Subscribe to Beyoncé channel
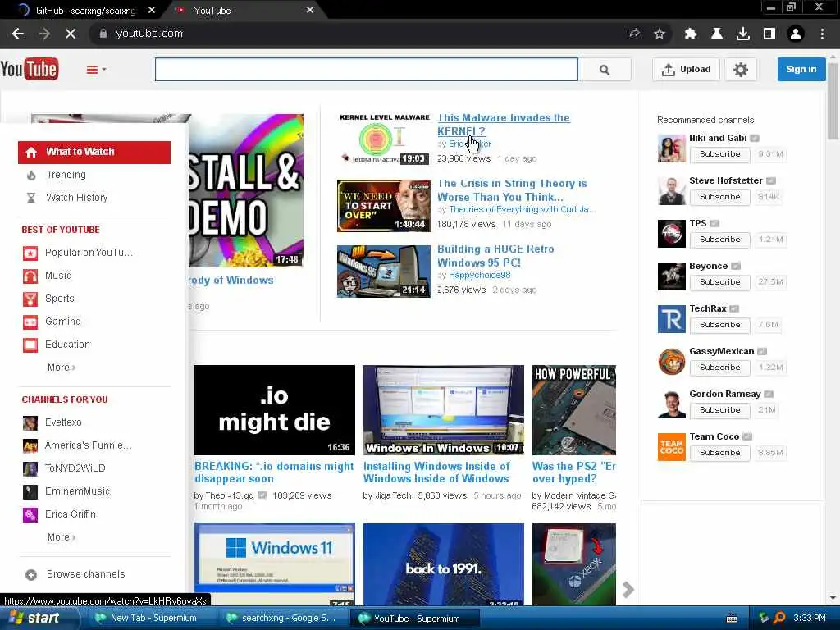Viewport: 840px width, 630px height. click(x=719, y=282)
